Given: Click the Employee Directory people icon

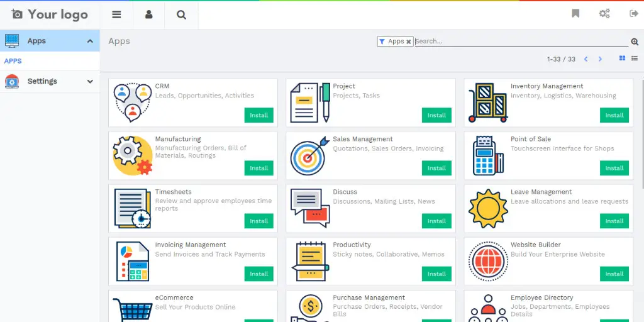Looking at the screenshot, I should (488, 308).
